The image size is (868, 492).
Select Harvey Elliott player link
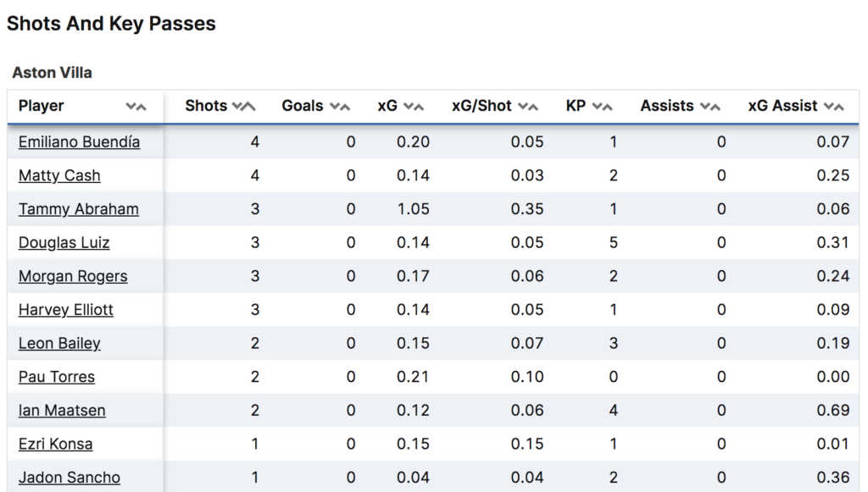click(65, 310)
